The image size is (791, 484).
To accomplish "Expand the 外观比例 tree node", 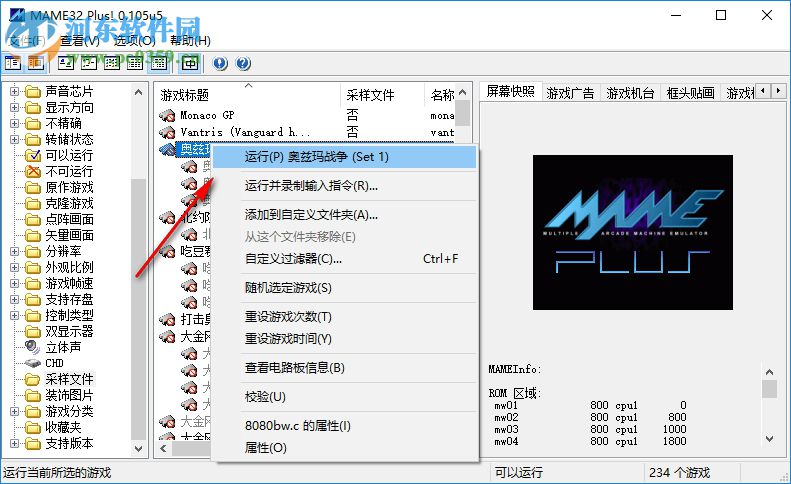I will pos(14,267).
